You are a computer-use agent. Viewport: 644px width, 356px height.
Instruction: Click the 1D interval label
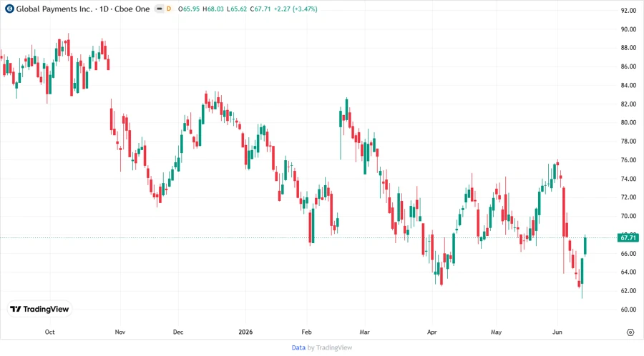pos(104,9)
